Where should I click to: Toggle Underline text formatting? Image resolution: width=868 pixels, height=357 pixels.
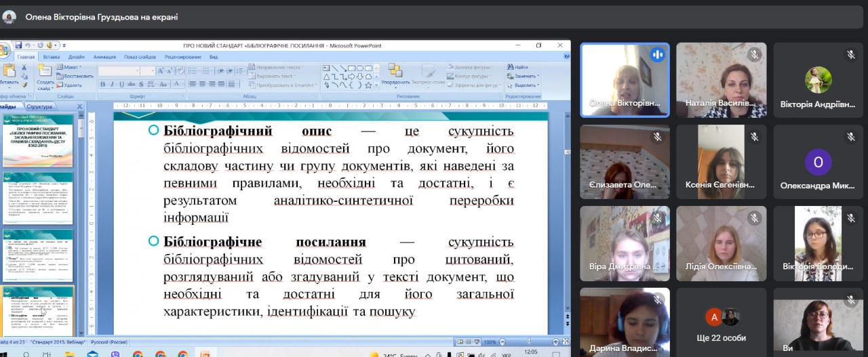coord(121,85)
